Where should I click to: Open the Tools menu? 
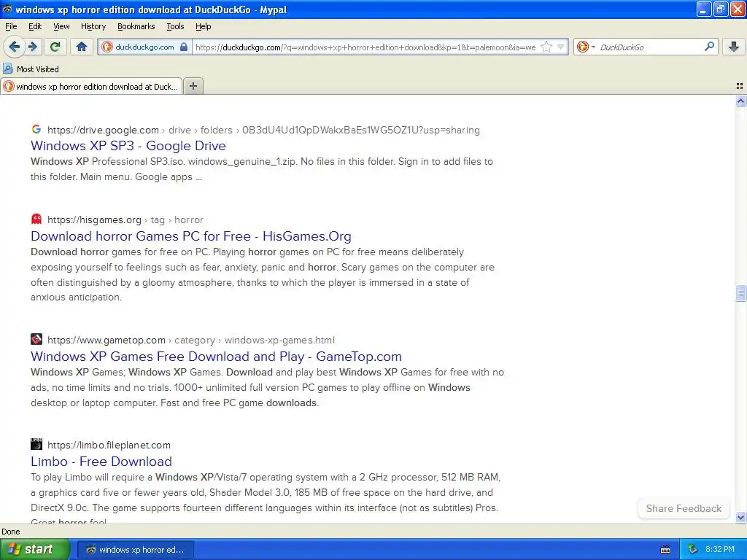click(175, 26)
